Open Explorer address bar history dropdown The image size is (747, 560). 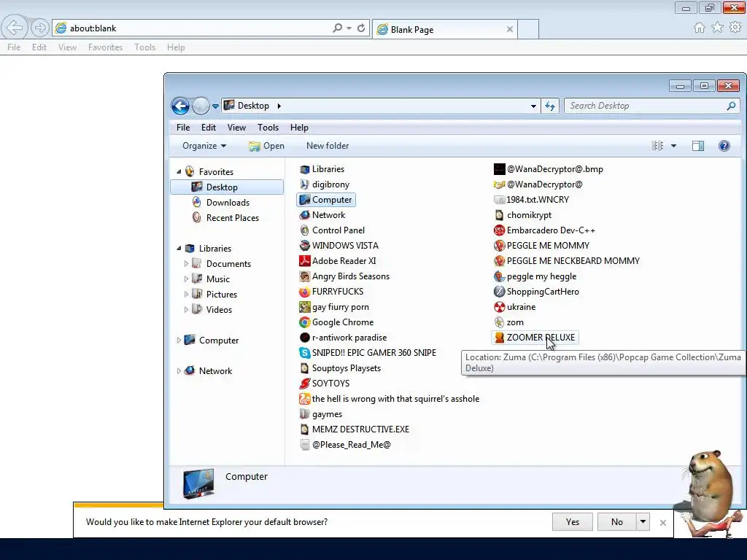[x=533, y=106]
